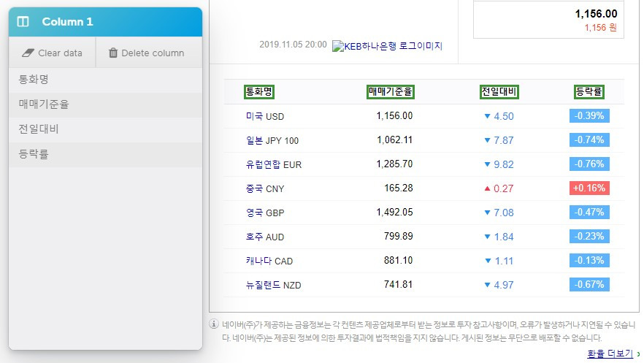Click the red +0.16% change badge

pos(589,188)
